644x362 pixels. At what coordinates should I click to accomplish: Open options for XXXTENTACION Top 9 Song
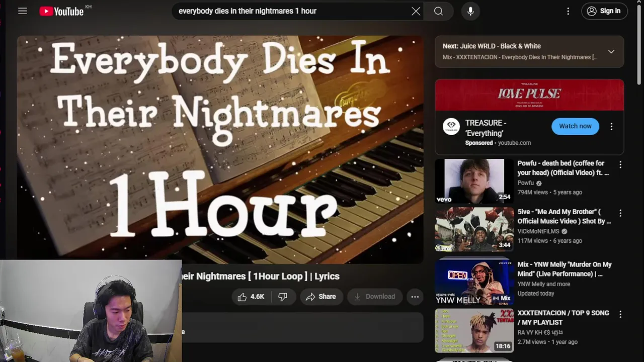point(620,314)
